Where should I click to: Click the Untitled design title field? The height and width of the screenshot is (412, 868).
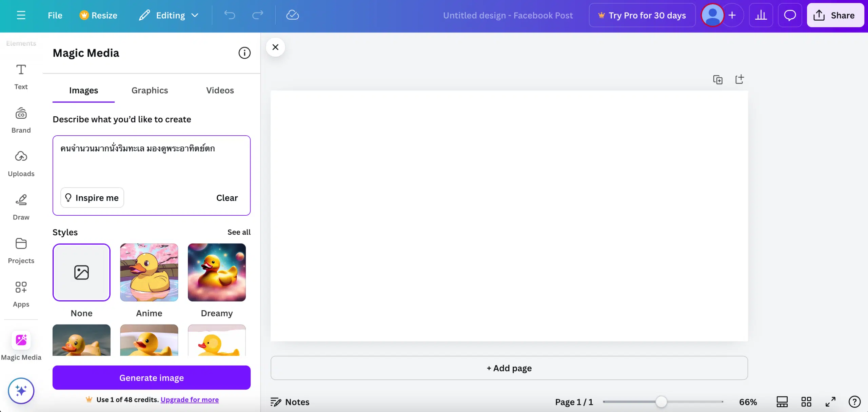click(x=508, y=15)
